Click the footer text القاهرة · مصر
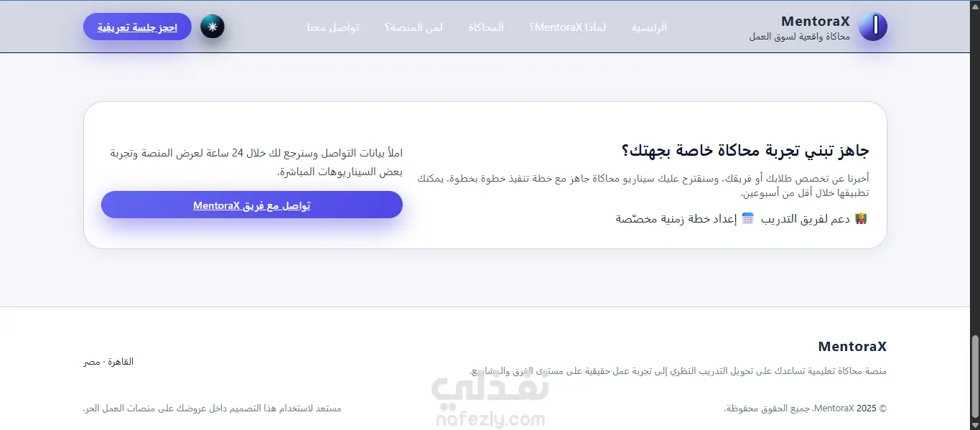This screenshot has height=430, width=980. [108, 361]
